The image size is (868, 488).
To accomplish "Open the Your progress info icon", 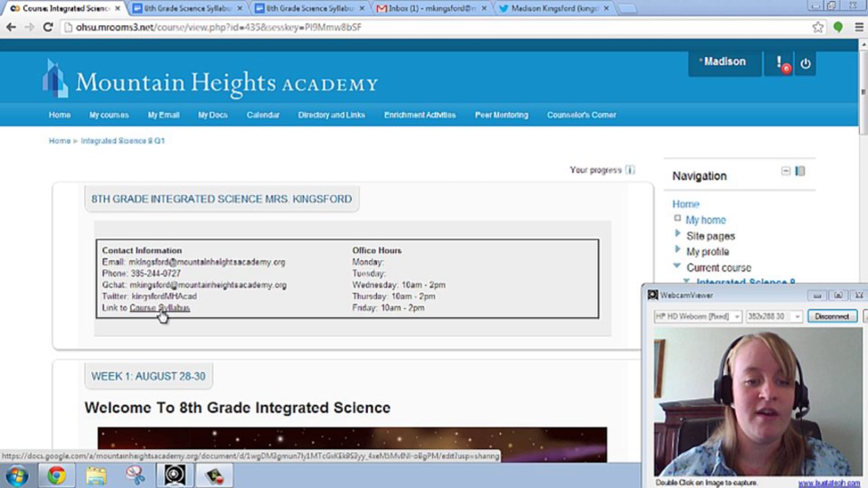I will point(630,170).
